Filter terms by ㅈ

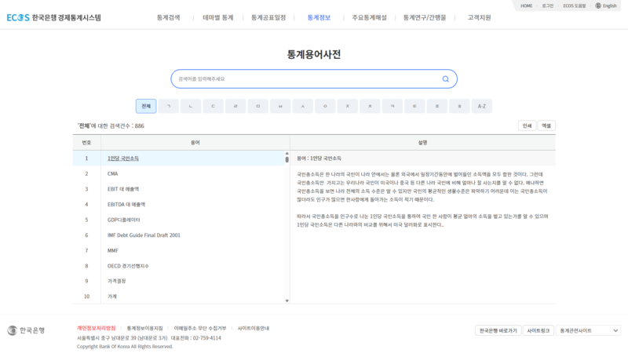(348, 106)
